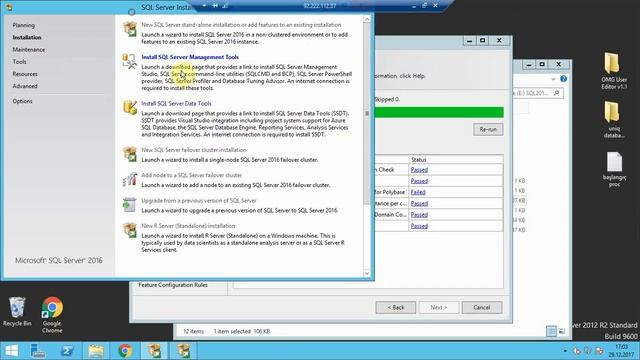Select Feature Configuration Rules step
Image resolution: width=640 pixels, height=360 pixels.
(173, 285)
